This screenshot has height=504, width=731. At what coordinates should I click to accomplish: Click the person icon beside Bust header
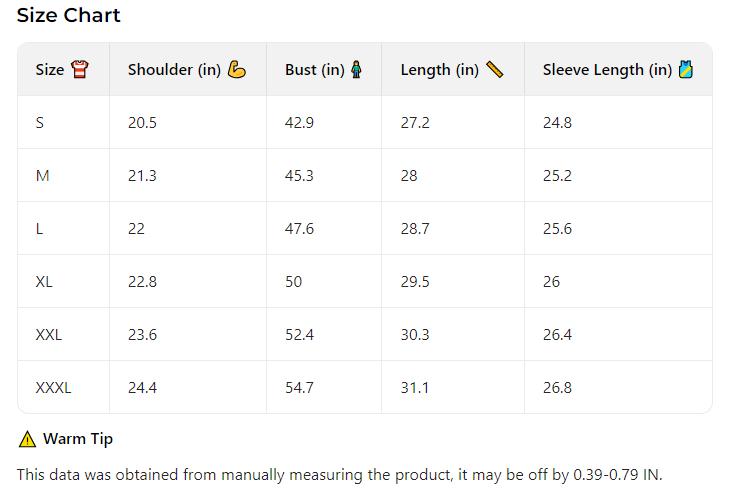coord(357,70)
